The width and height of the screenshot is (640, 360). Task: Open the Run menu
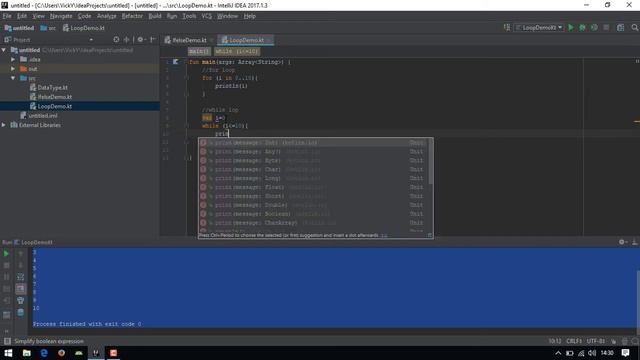pos(172,16)
